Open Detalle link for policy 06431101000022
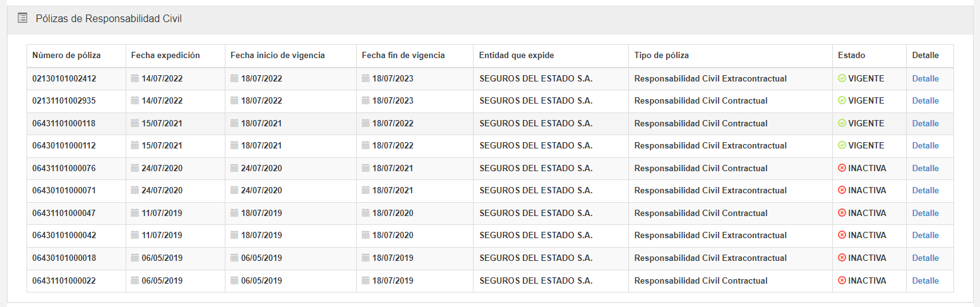 point(925,280)
